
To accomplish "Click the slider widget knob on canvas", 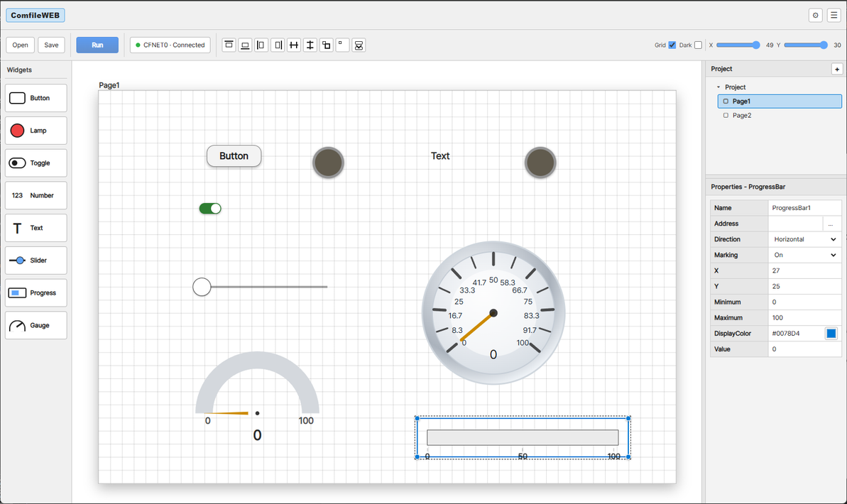I will 202,287.
